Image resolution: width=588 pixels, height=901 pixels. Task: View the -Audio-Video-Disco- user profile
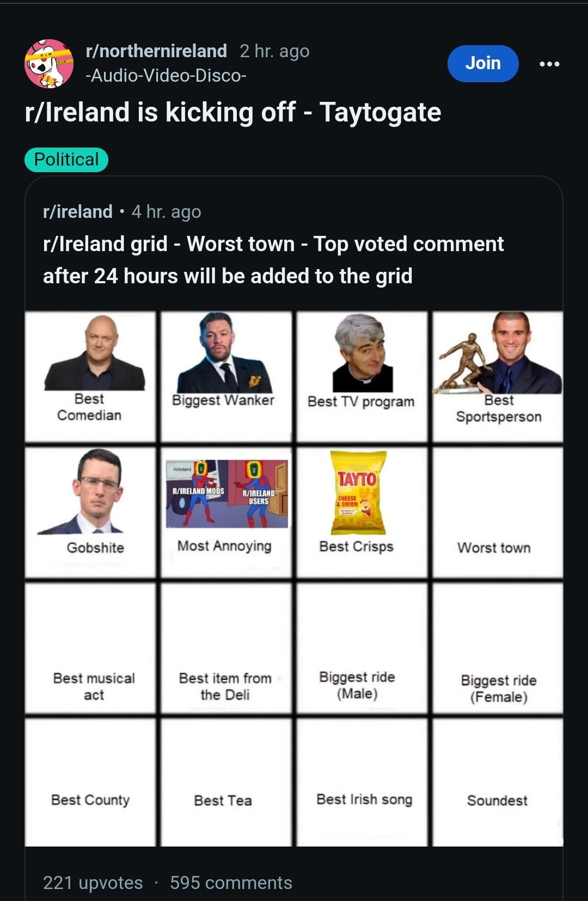pyautogui.click(x=166, y=75)
